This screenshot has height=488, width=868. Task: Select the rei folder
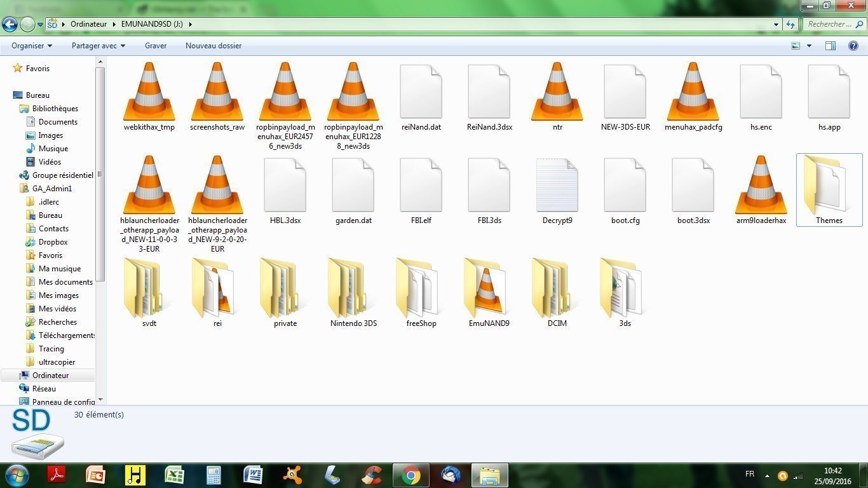click(x=217, y=292)
